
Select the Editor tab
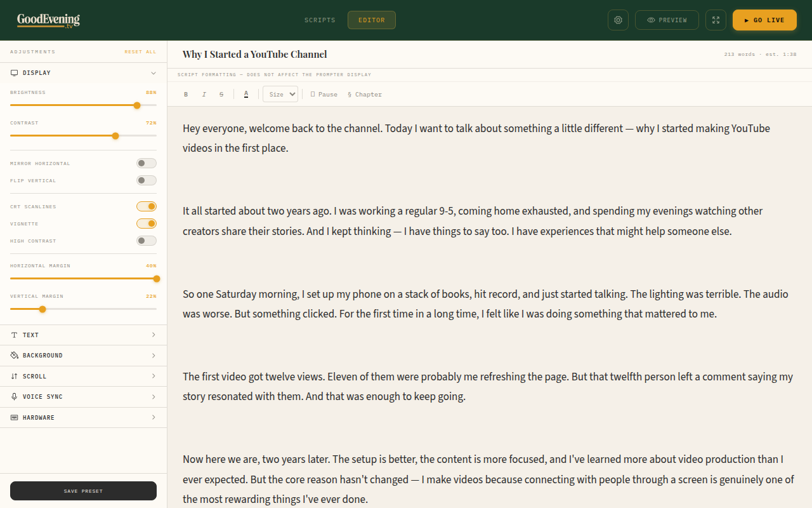371,20
